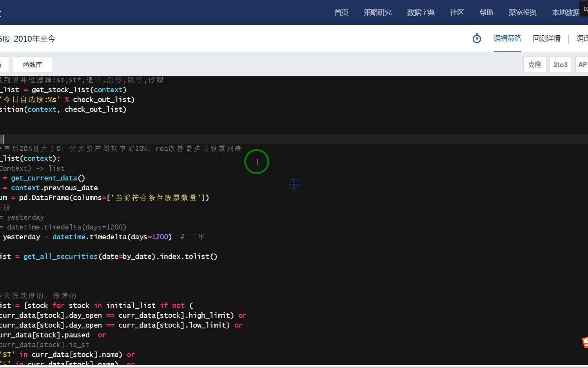Click the 2to3 button
Image resolution: width=588 pixels, height=368 pixels.
560,64
